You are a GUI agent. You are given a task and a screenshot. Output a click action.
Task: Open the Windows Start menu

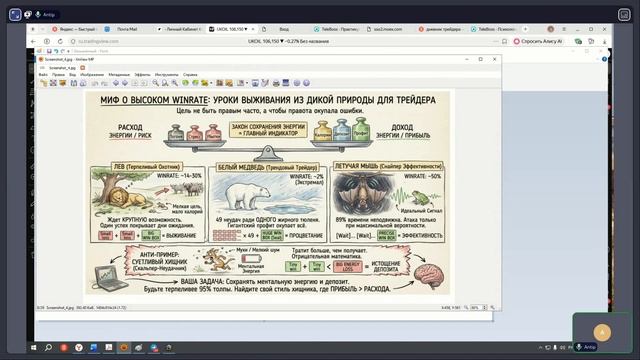[33, 348]
